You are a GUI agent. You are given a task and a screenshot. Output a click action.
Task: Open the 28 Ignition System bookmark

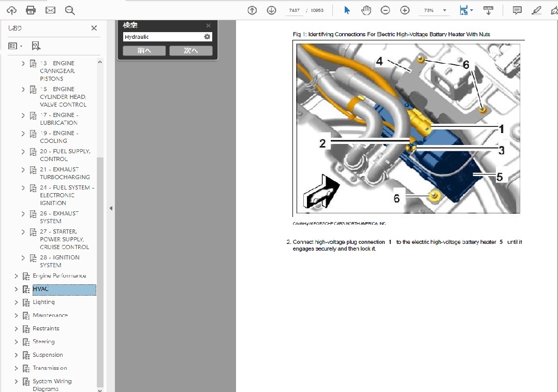pos(60,262)
